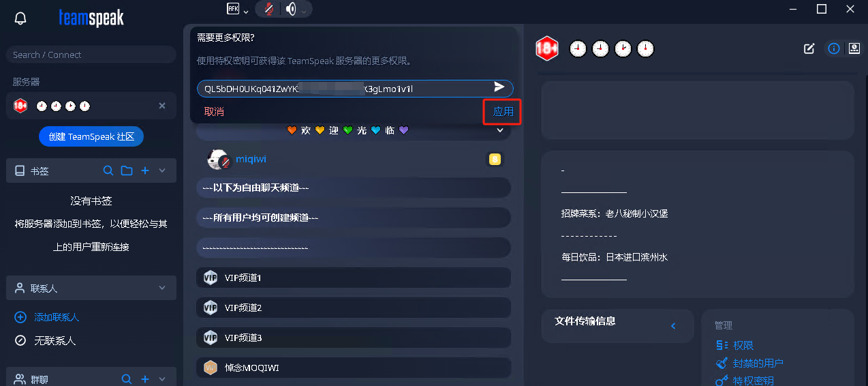Cancel the privilege key prompt with 取消
868x386 pixels.
214,112
